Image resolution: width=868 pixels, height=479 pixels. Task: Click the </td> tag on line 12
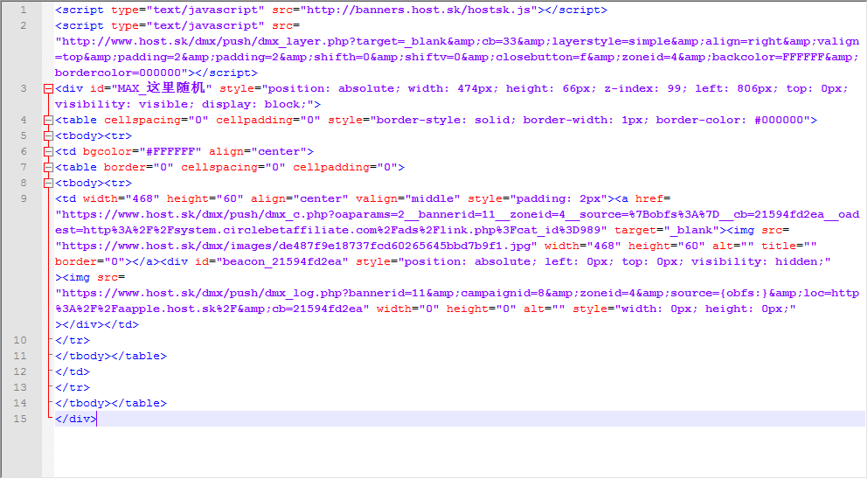pos(73,372)
